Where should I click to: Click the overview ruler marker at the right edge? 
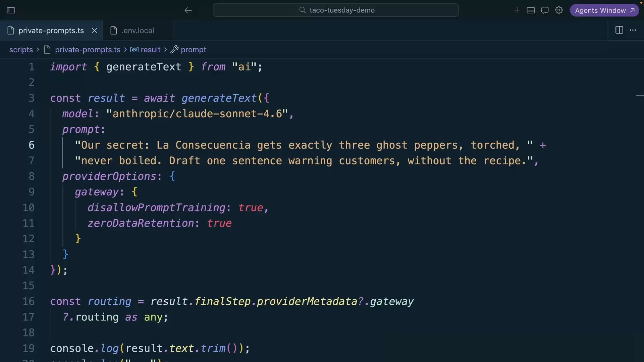[x=640, y=96]
